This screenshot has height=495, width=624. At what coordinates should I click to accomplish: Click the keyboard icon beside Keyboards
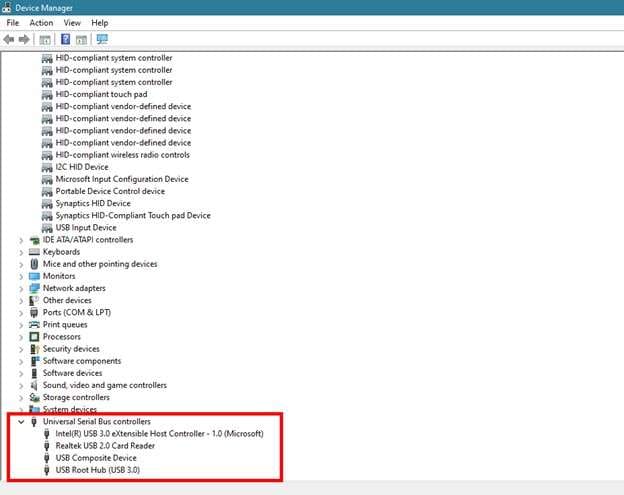pyautogui.click(x=35, y=252)
